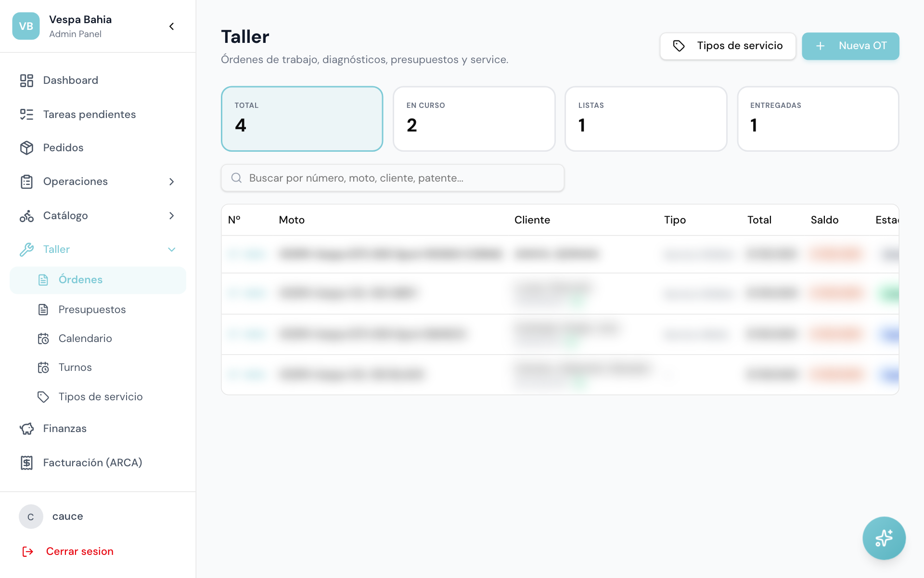Click the Taller wrench icon

pos(26,250)
